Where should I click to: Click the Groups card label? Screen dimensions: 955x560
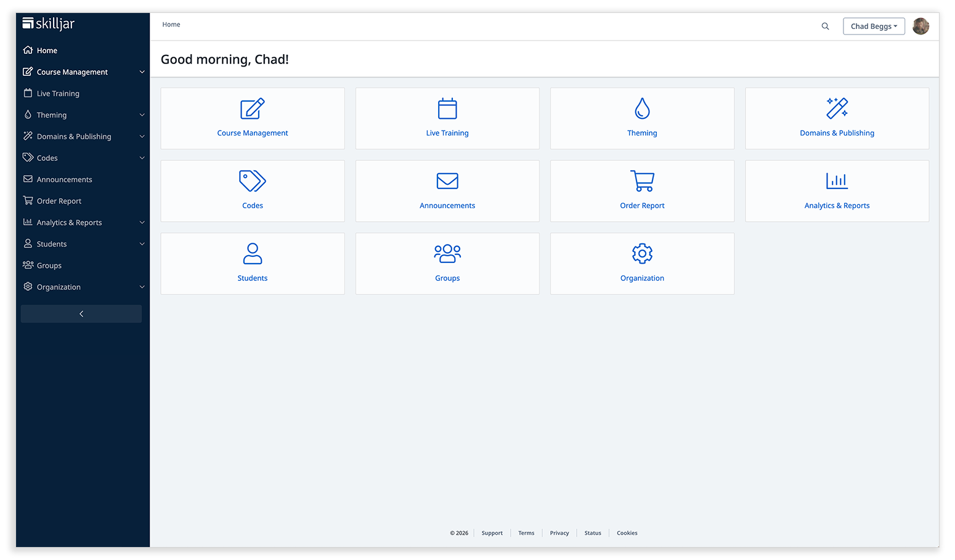tap(447, 278)
